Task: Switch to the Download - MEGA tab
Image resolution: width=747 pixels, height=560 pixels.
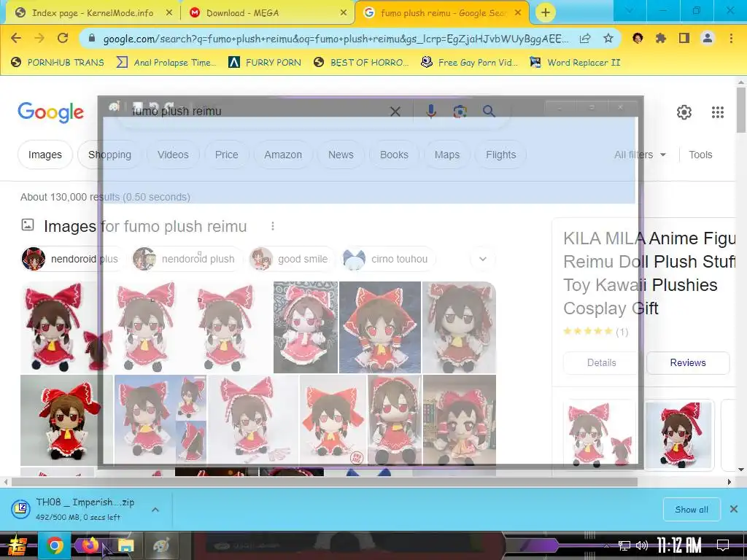Action: [x=268, y=13]
